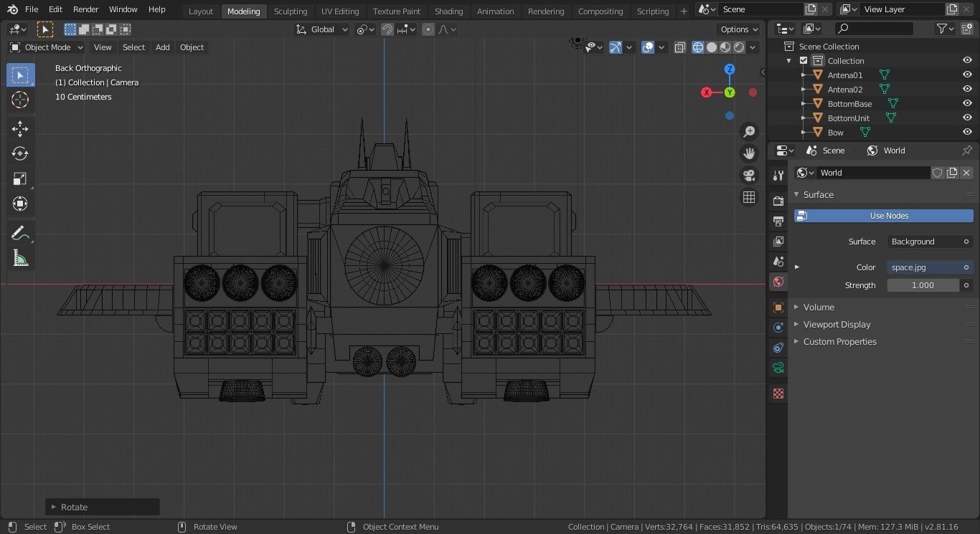
Task: Select the Scale tool
Action: point(20,178)
